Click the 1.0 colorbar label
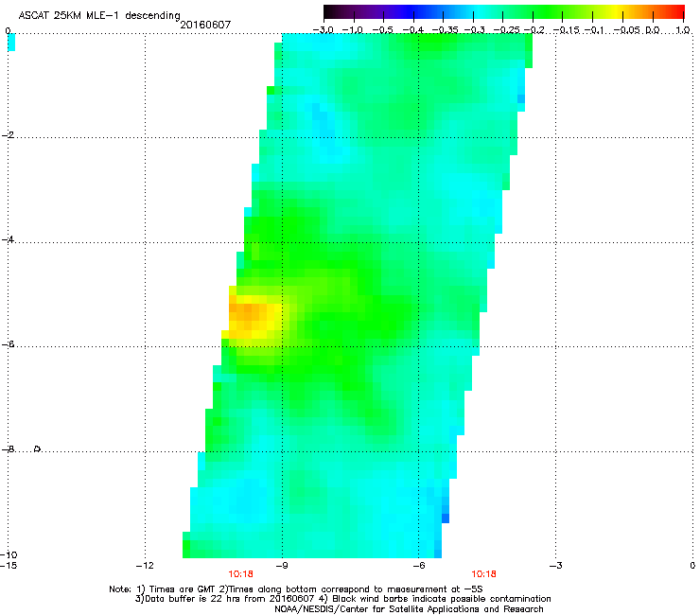Viewport: 700px width, 615px height. point(683,30)
